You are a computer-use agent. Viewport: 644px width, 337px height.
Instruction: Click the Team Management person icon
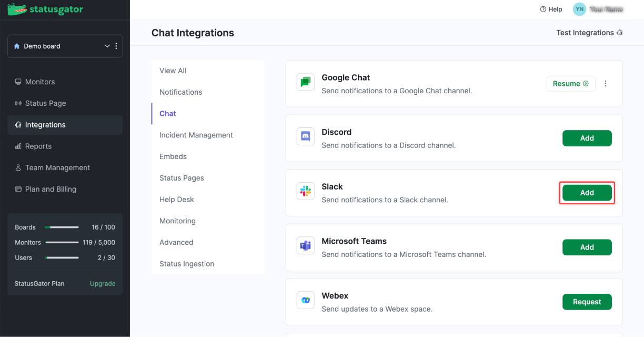click(18, 168)
